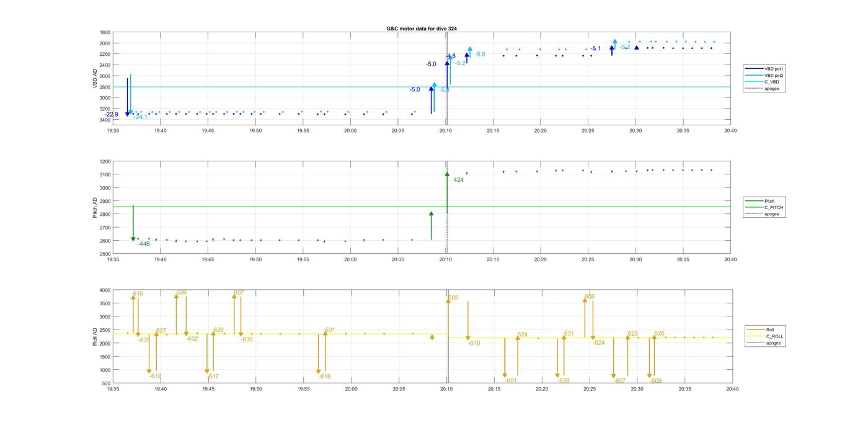Select the "3100" tick on Pitch axis
The height and width of the screenshot is (430, 868).
(105, 175)
